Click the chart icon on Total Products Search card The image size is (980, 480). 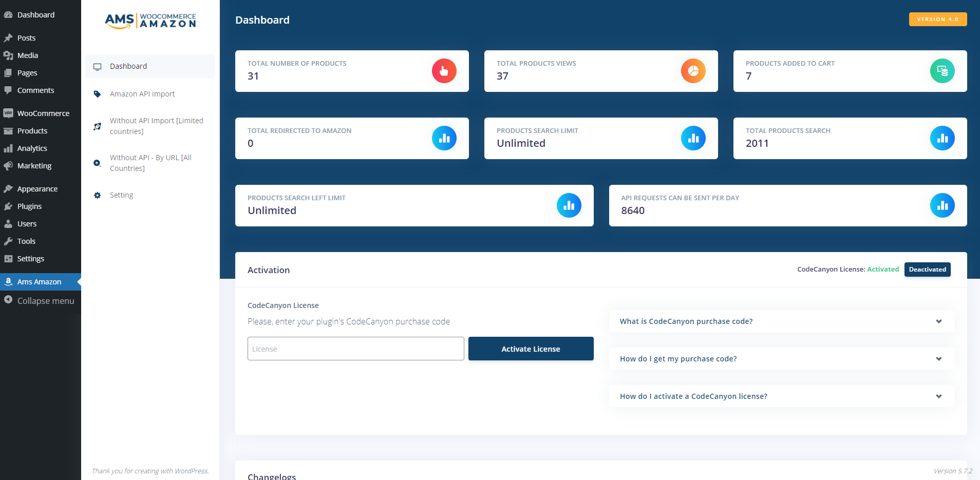pyautogui.click(x=943, y=138)
